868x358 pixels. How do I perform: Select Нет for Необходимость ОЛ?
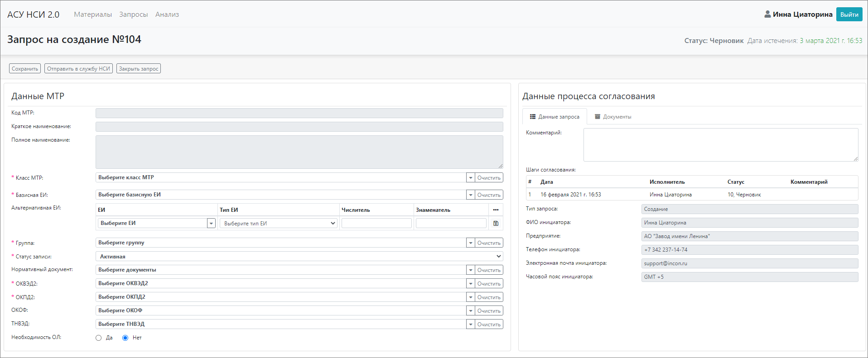125,338
